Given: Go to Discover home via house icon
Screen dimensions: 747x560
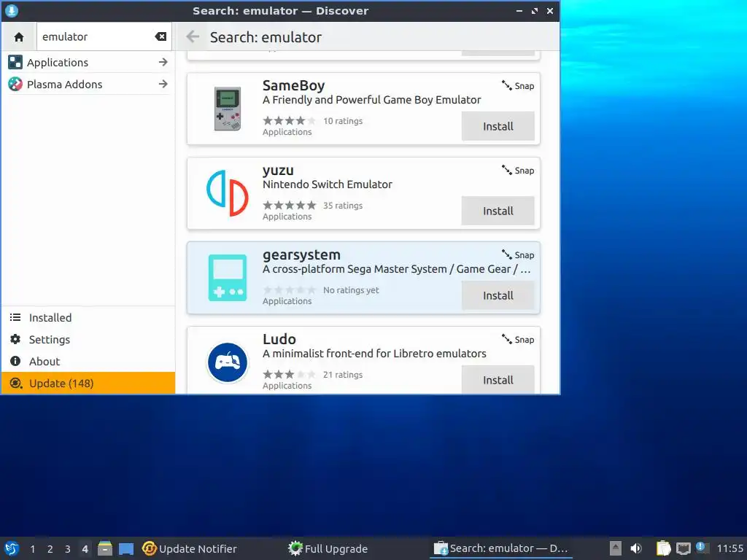Looking at the screenshot, I should coord(19,36).
